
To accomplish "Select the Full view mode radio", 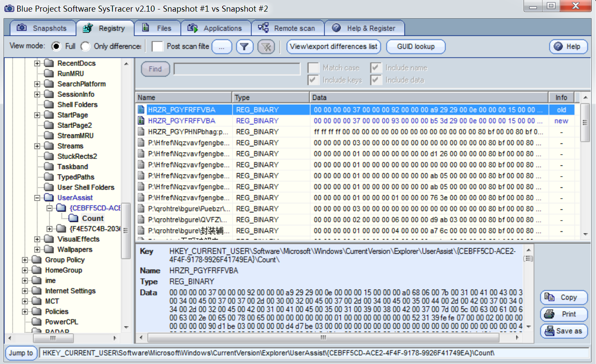I will [x=56, y=46].
